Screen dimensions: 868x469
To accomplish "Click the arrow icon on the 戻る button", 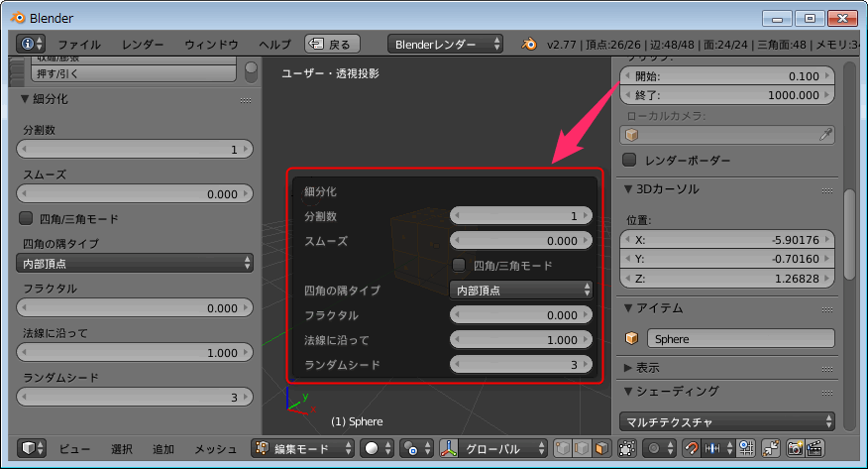I will [316, 44].
